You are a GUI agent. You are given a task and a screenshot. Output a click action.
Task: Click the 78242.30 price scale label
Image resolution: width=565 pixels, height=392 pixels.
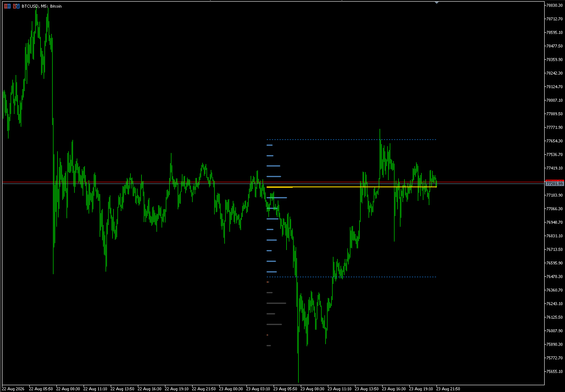[x=555, y=73]
